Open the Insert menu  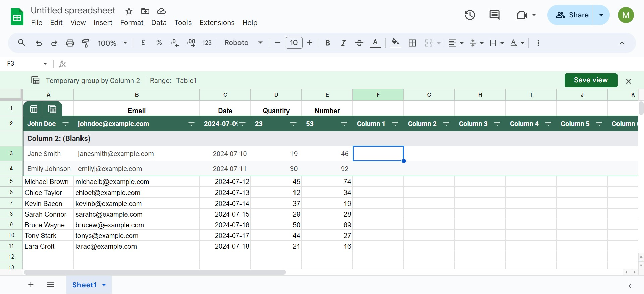pos(103,23)
